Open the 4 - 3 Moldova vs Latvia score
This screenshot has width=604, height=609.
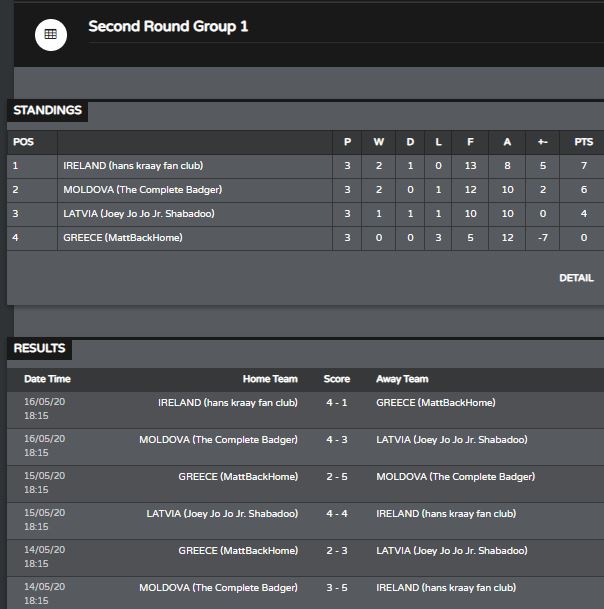pos(337,440)
